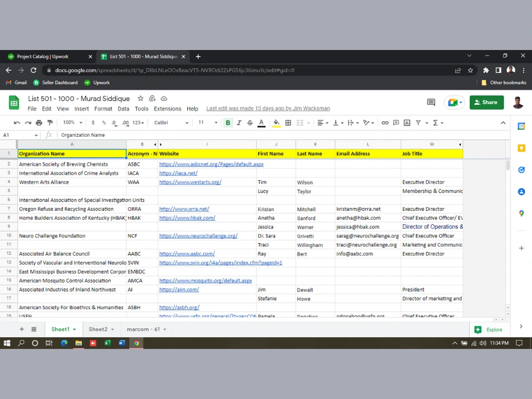Toggle italic formatting
Viewport: 532px width, 399px height.
click(239, 123)
